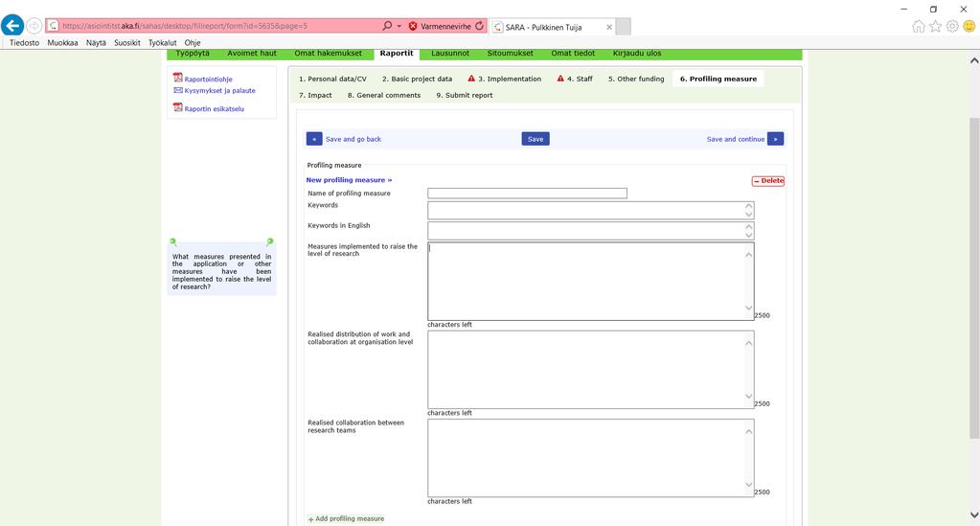Click into Keywords in English field
980x526 pixels.
(591, 231)
